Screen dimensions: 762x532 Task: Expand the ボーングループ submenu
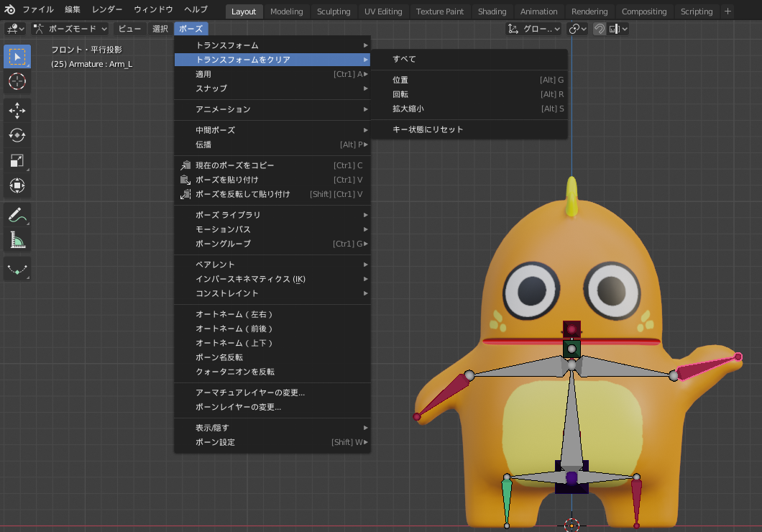[272, 244]
